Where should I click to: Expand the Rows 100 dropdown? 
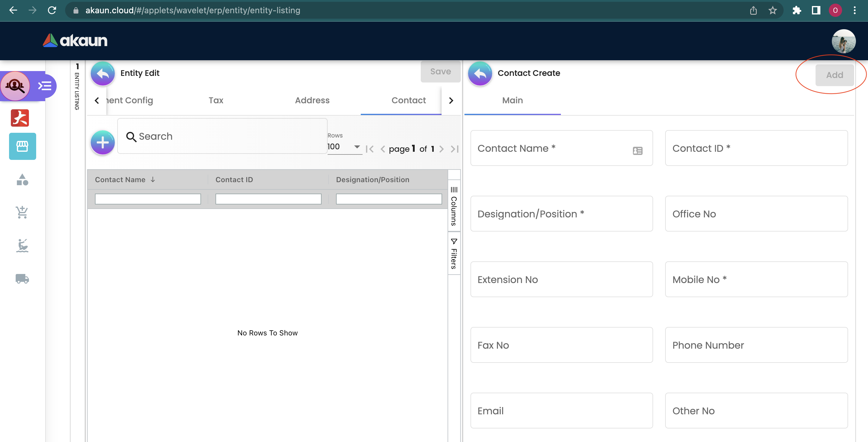[344, 147]
